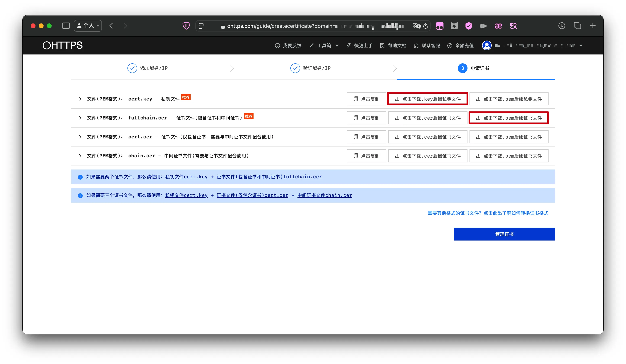Click the page reload icon in address bar
This screenshot has width=626, height=364.
coord(426,26)
